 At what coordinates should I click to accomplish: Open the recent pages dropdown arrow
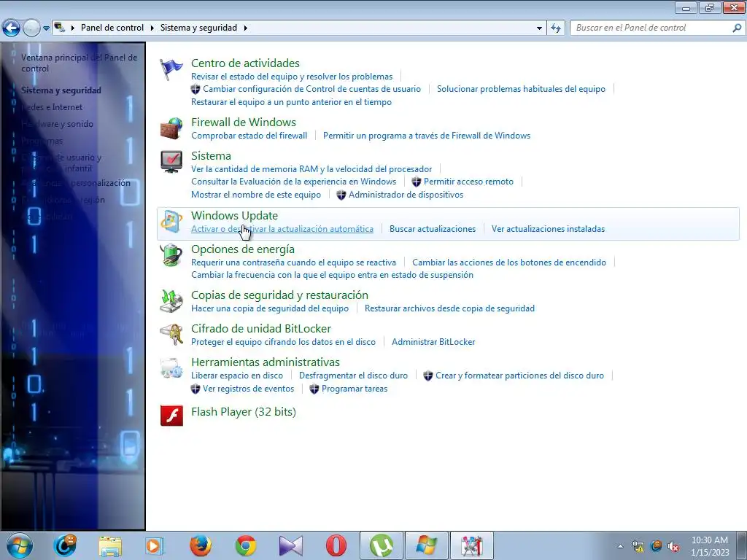coord(46,28)
